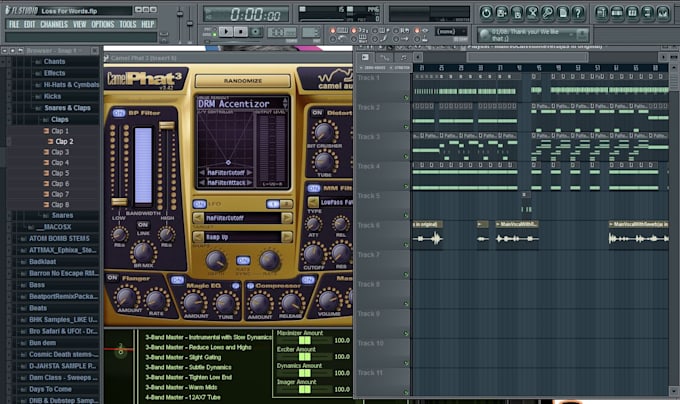Click the question mark help icon
This screenshot has height=404, width=680.
(x=578, y=13)
